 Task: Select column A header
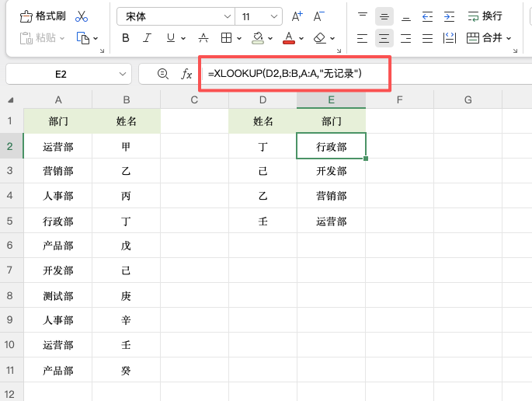58,99
